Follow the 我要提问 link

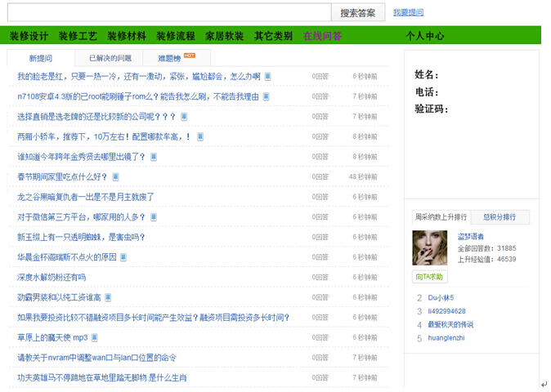408,12
